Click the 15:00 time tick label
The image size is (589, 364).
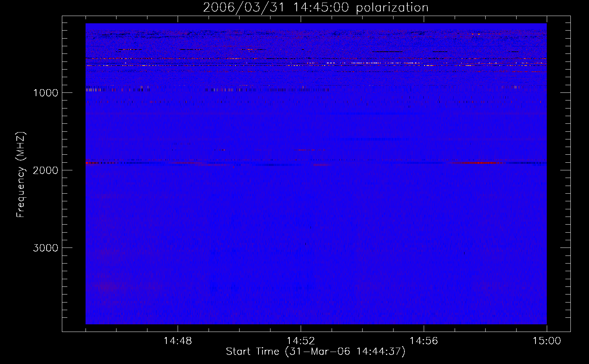point(547,341)
